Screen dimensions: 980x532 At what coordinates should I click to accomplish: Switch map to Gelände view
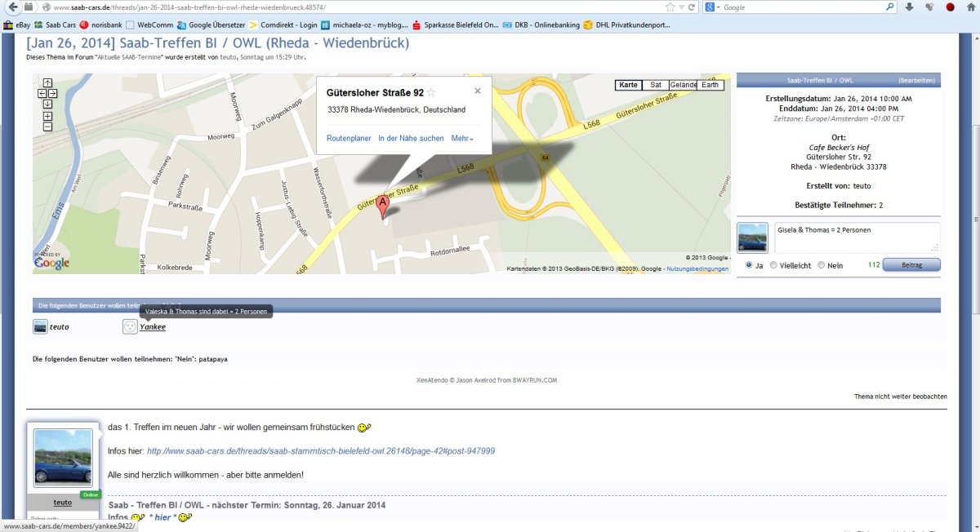[x=683, y=85]
